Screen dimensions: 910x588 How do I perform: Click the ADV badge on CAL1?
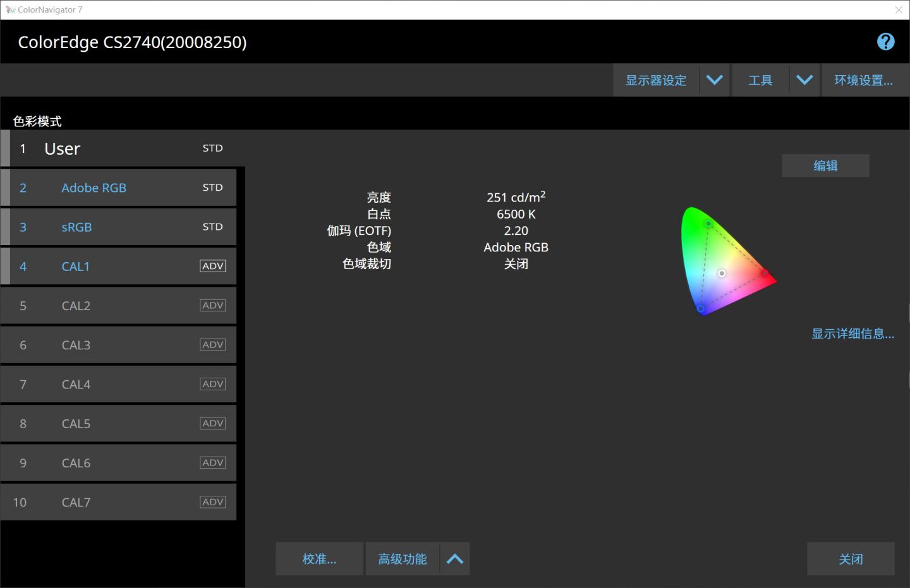tap(212, 265)
